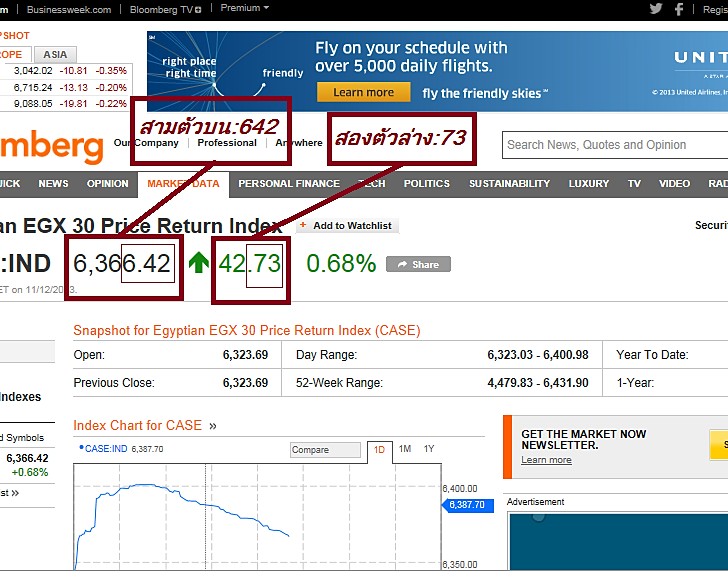Image resolution: width=728 pixels, height=572 pixels.
Task: Click Learn more in United ad
Action: pos(364,92)
